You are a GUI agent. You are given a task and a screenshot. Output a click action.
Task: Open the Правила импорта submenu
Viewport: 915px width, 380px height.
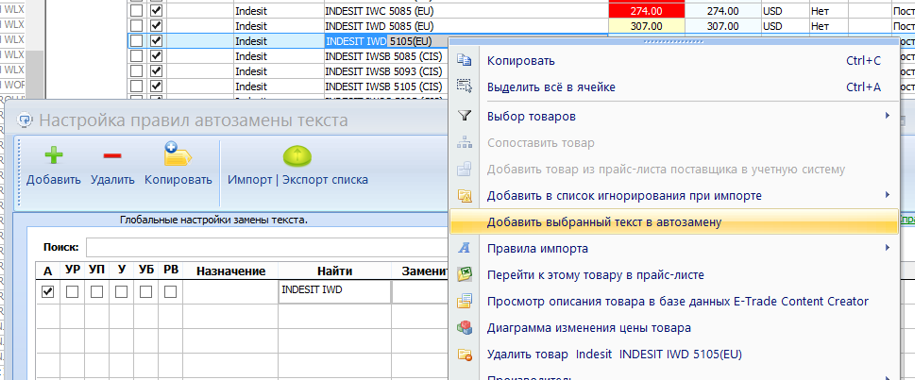point(674,248)
